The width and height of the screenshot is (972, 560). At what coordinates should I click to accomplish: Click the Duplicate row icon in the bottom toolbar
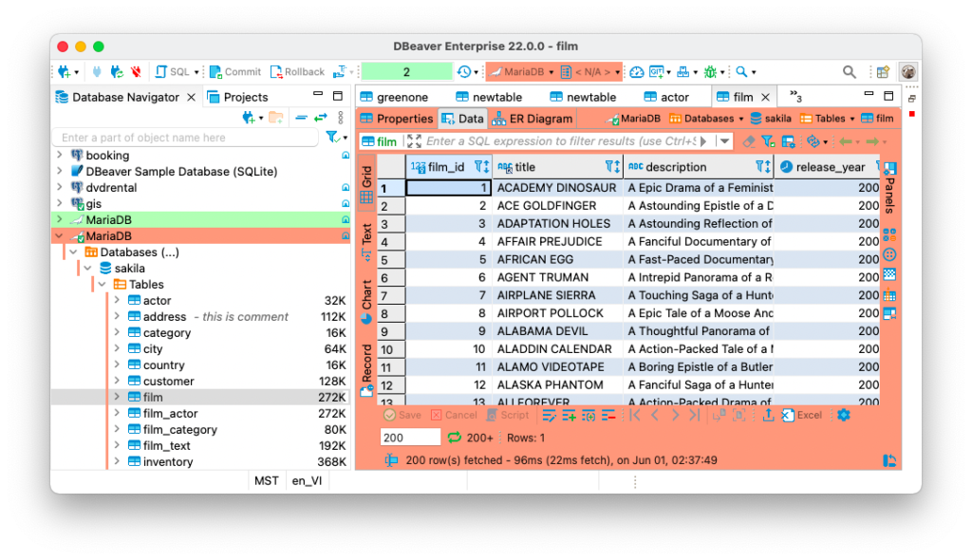(x=589, y=416)
